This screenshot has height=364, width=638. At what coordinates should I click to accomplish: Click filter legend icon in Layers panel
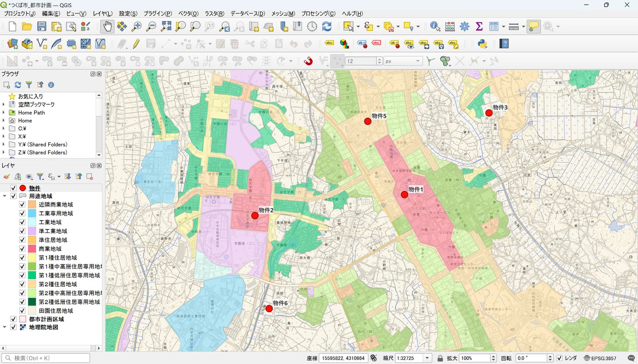click(40, 176)
